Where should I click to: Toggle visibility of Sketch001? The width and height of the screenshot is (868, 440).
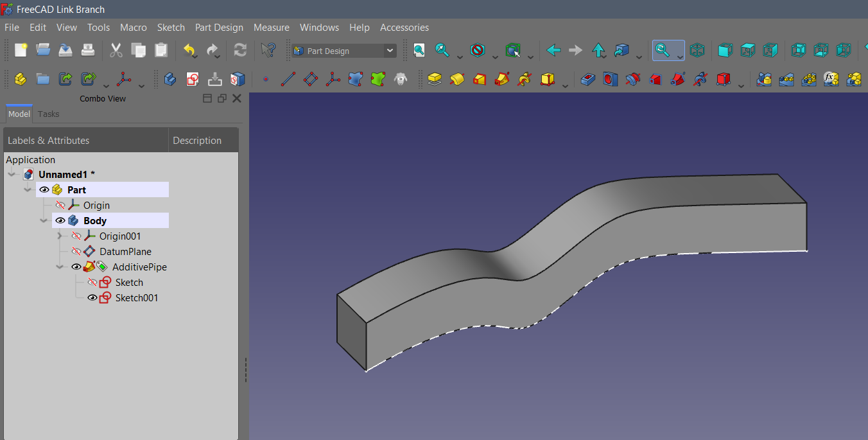point(93,297)
